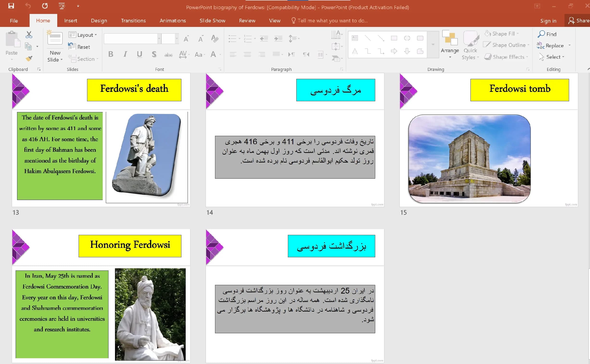Image resolution: width=590 pixels, height=364 pixels.
Task: Decrease list indent level icon
Action: 264,38
